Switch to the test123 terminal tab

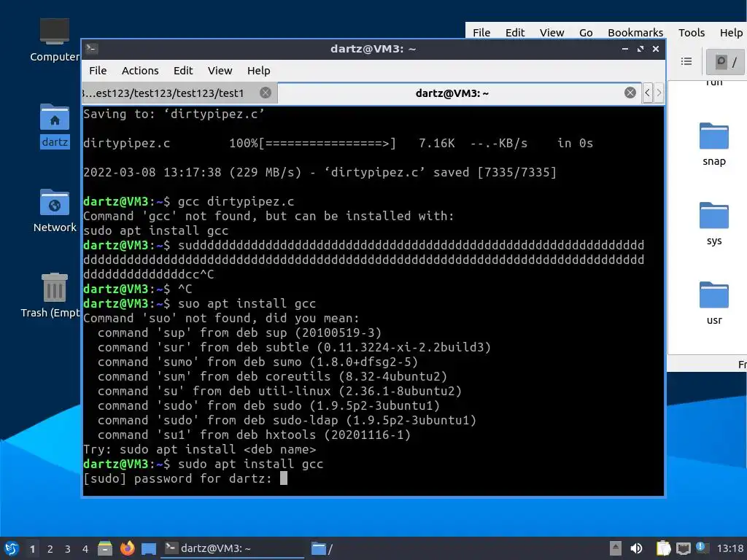click(x=180, y=93)
